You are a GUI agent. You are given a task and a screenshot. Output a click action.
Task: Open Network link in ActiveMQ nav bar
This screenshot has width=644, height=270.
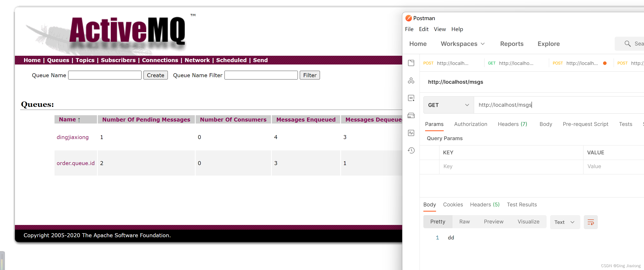pyautogui.click(x=197, y=60)
